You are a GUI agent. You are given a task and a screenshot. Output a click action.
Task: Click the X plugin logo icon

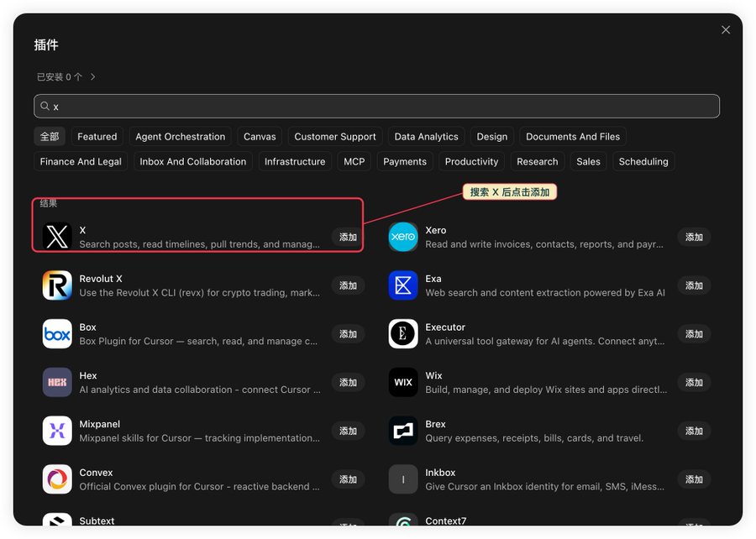(57, 237)
